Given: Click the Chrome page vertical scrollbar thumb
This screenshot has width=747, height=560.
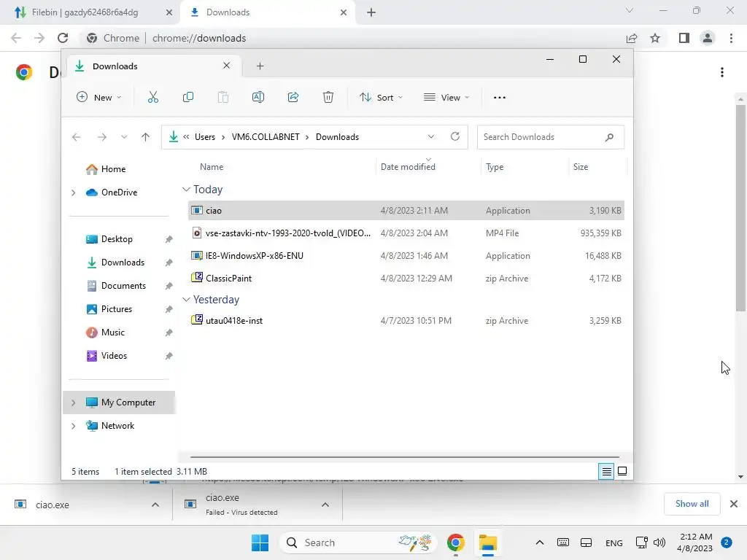Looking at the screenshot, I should [x=740, y=208].
